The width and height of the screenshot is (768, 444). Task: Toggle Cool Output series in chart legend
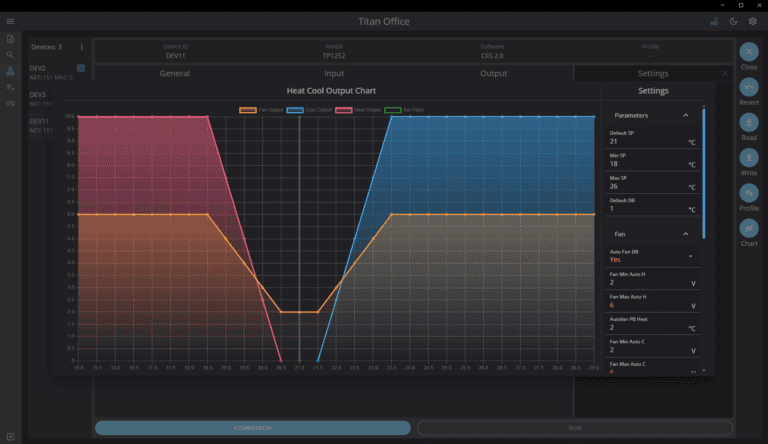(310, 110)
